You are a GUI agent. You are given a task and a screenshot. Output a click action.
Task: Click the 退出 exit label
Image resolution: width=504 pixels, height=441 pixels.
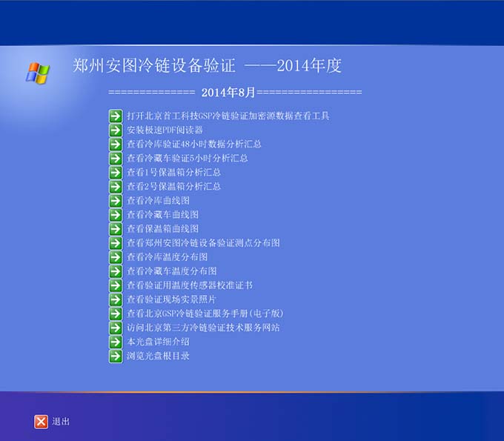coord(61,422)
